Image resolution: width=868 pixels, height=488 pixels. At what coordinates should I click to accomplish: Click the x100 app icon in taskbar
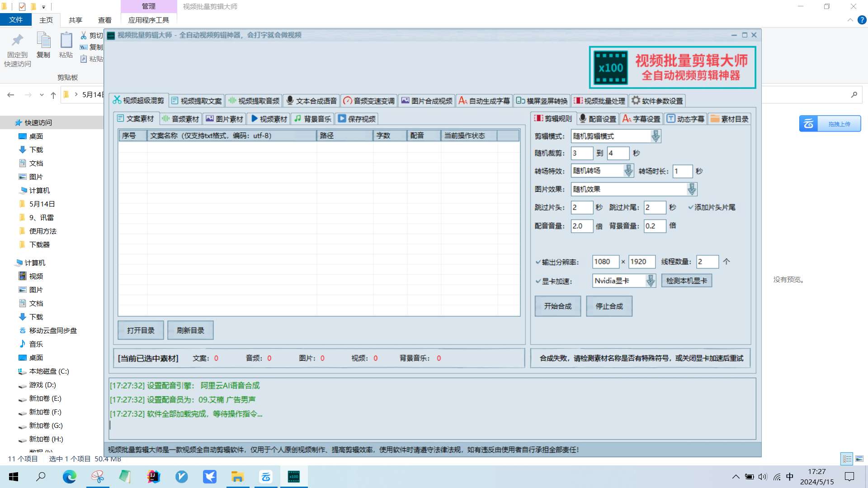[x=294, y=476]
